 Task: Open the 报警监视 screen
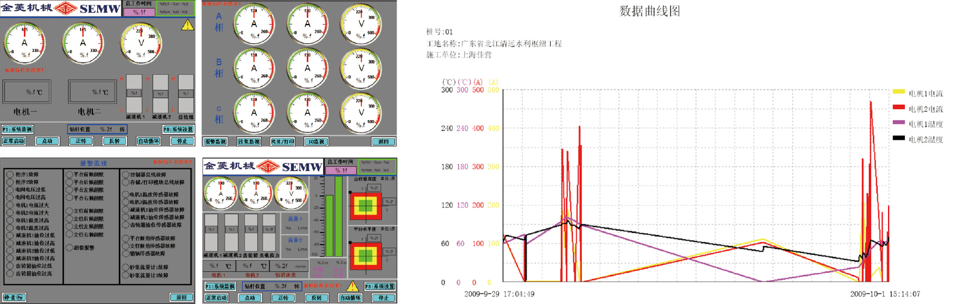coord(215,141)
